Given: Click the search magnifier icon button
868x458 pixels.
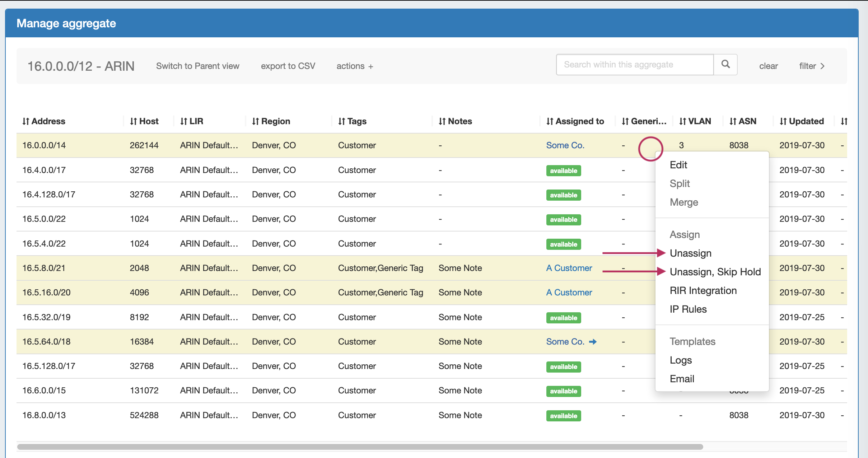Looking at the screenshot, I should click(x=725, y=65).
